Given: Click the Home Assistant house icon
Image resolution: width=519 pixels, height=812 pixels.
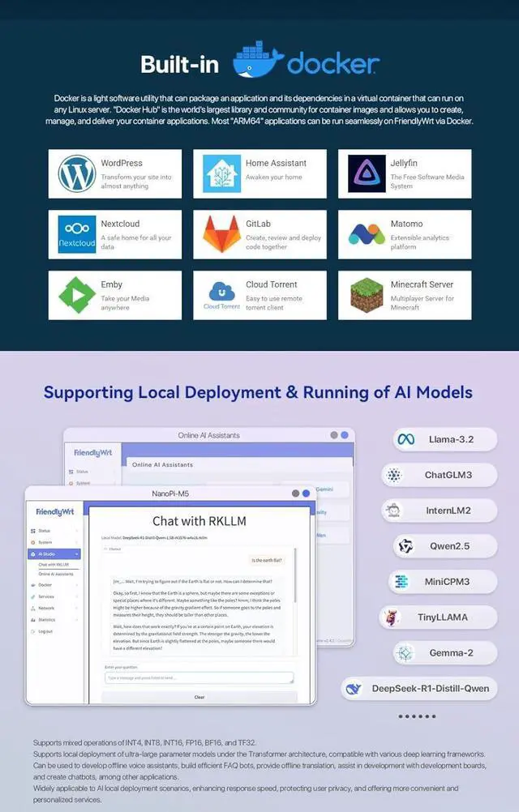Looking at the screenshot, I should pos(221,173).
